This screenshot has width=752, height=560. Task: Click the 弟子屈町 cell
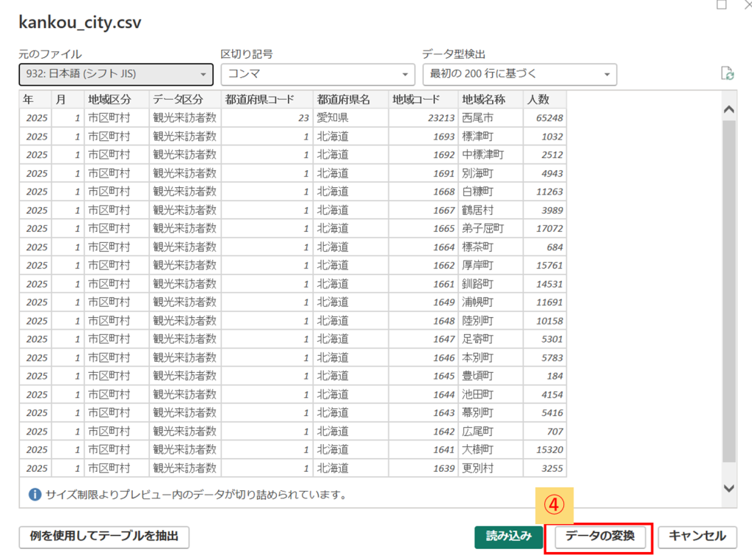tap(491, 229)
